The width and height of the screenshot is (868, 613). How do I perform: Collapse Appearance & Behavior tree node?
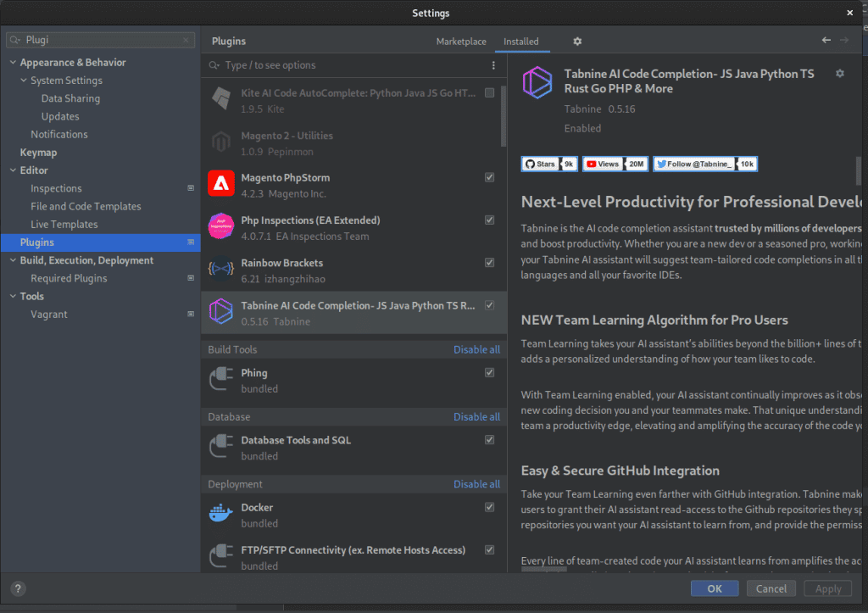point(13,62)
